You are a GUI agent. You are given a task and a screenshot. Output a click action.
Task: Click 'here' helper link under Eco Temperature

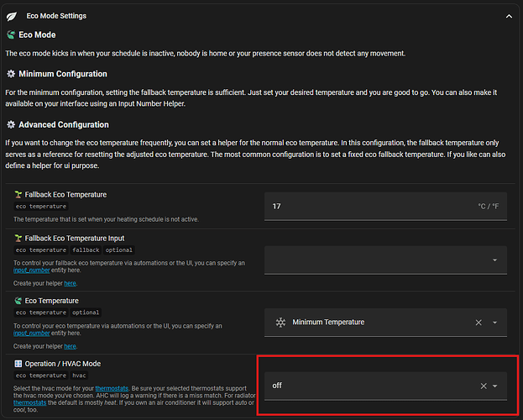pos(71,346)
